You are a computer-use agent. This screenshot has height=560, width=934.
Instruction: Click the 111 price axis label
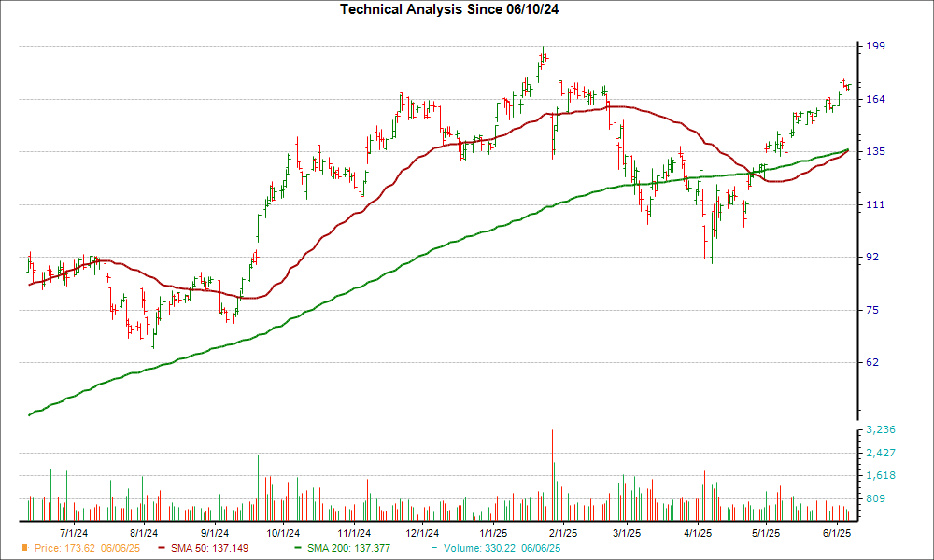tap(876, 204)
